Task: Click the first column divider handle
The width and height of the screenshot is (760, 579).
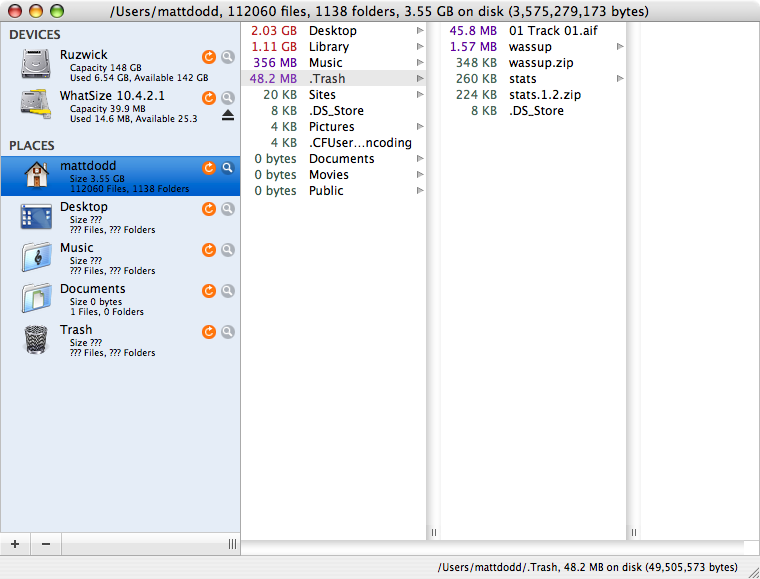Action: tap(433, 532)
